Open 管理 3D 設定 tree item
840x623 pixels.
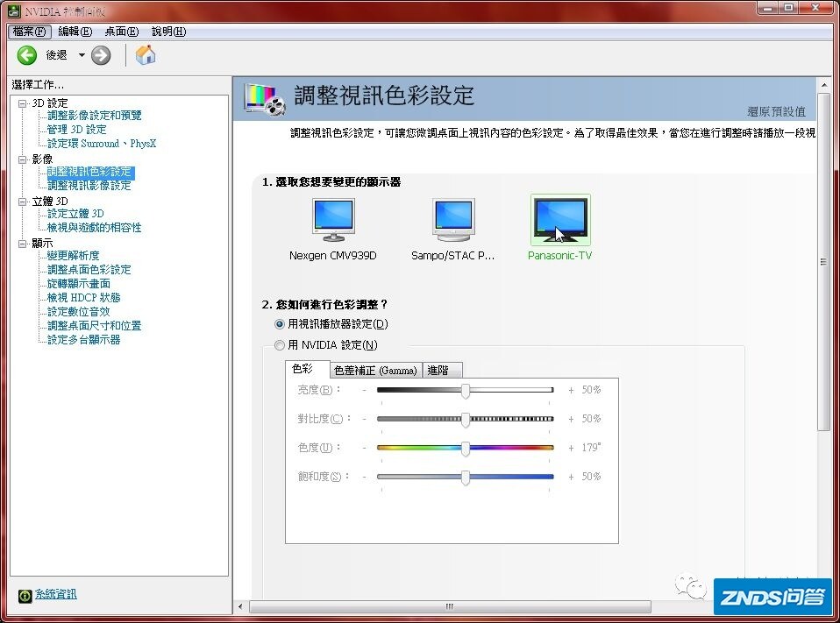pyautogui.click(x=76, y=130)
